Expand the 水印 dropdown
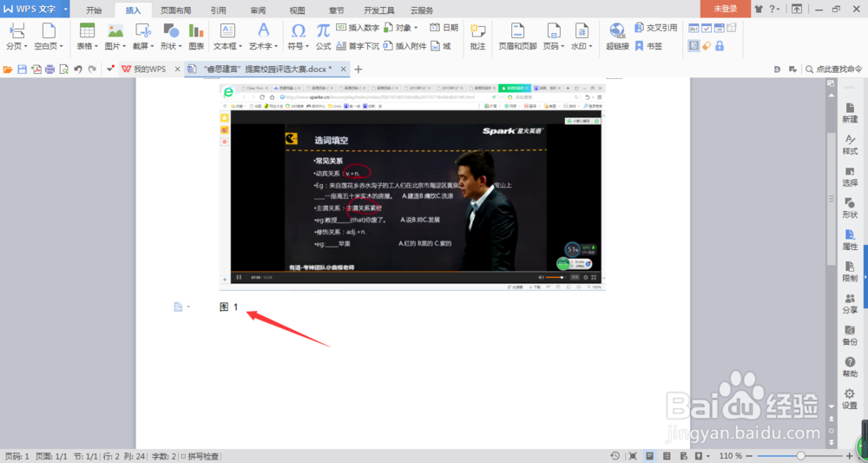The height and width of the screenshot is (463, 868). [x=590, y=47]
